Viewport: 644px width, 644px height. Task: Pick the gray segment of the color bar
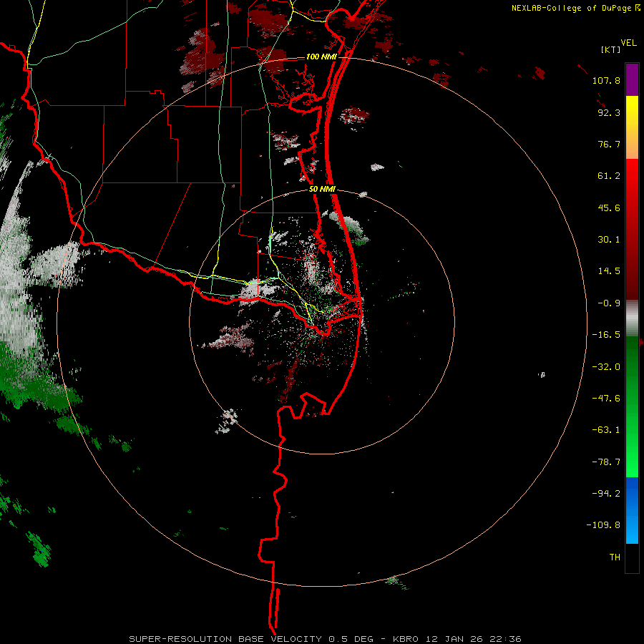point(632,318)
